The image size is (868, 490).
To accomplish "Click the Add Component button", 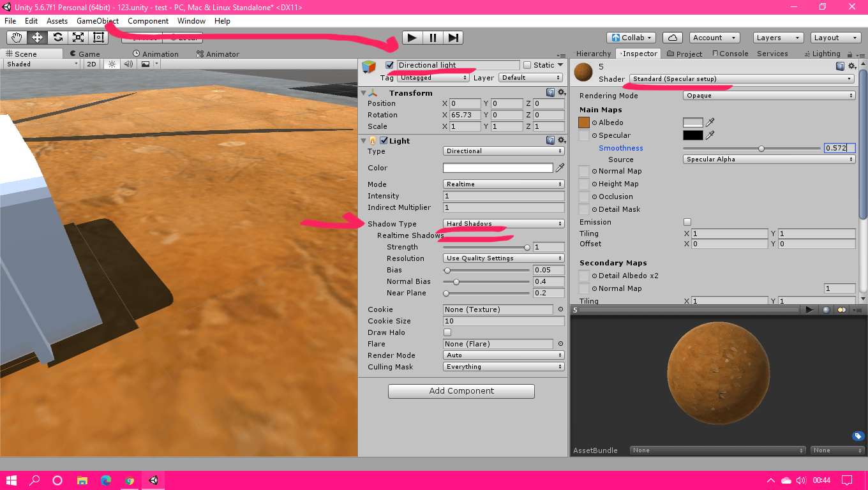I will (461, 391).
